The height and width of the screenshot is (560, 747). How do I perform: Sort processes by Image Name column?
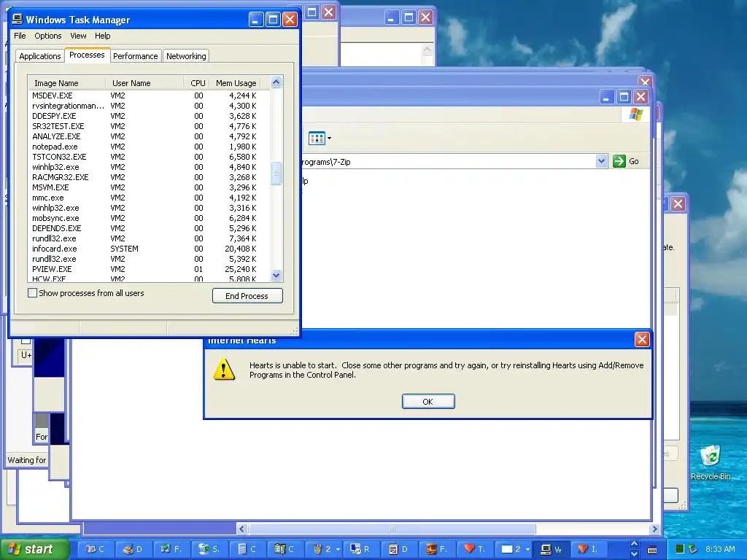tap(66, 83)
